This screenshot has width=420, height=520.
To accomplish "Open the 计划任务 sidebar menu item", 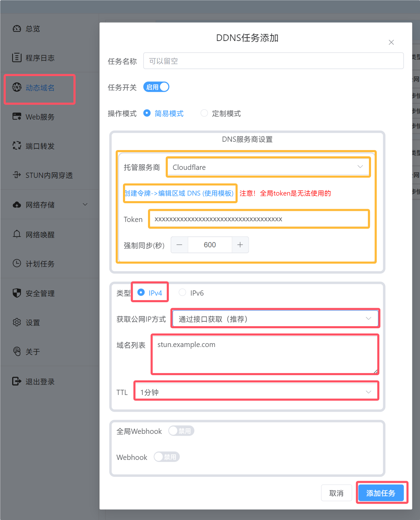I will click(40, 264).
